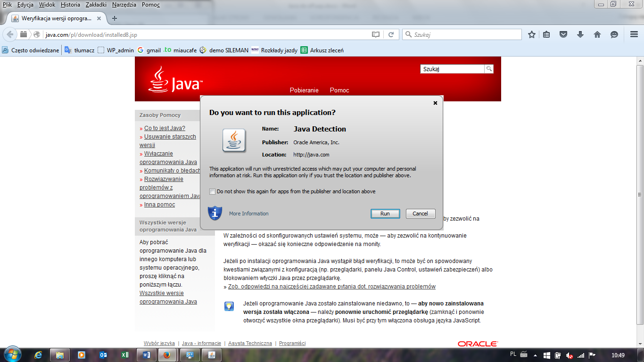Open the Widok menu
Viewport: 644px width, 362px height.
pyautogui.click(x=47, y=5)
